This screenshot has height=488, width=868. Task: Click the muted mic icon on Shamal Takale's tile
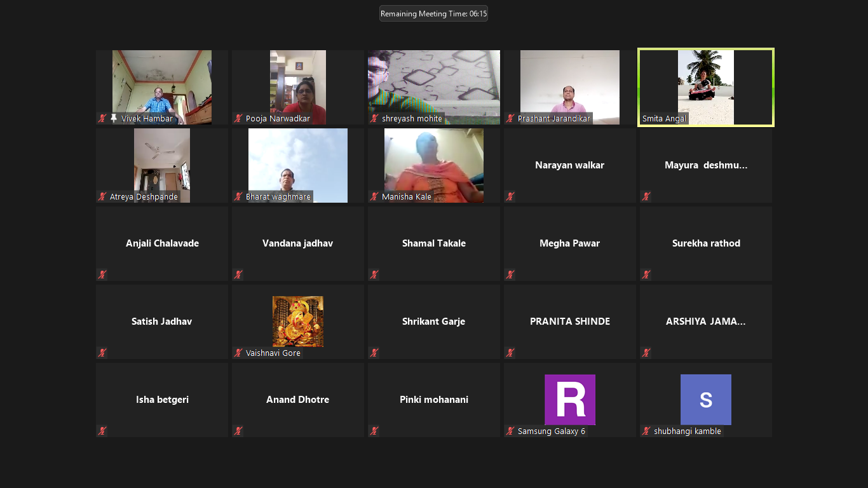click(x=374, y=275)
